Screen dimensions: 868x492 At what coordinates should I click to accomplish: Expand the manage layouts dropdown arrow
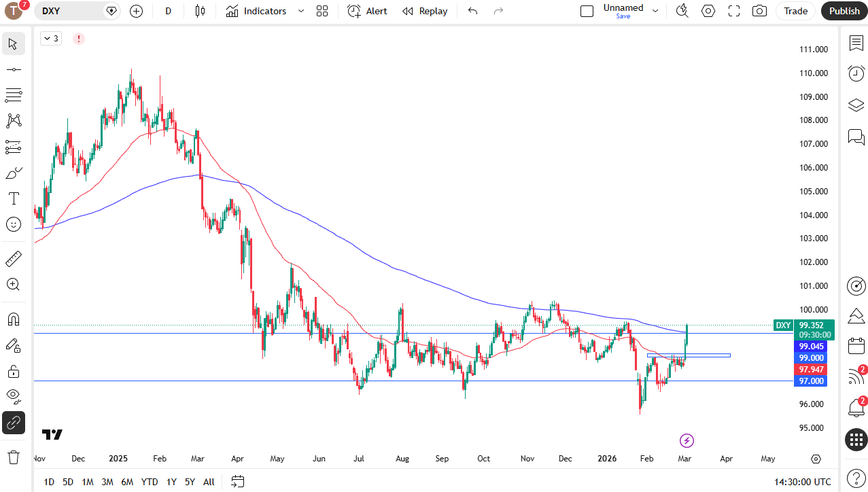tap(655, 11)
